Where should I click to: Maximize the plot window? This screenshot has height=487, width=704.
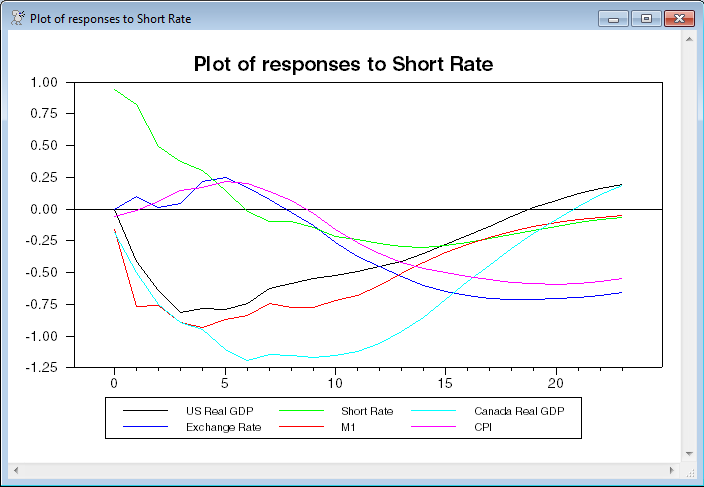[645, 18]
